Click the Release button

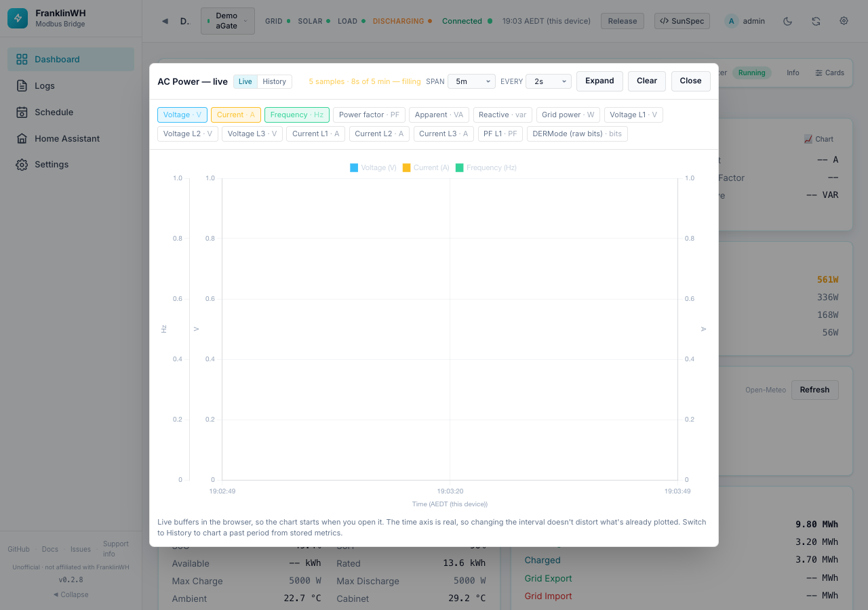(623, 21)
